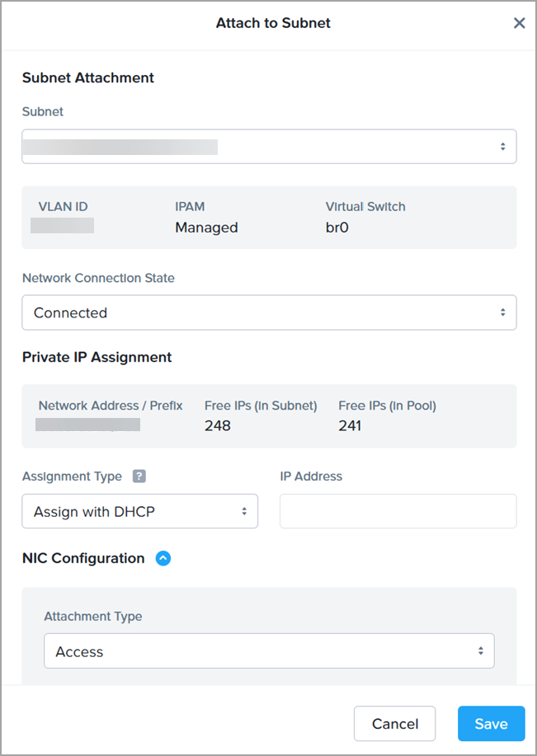Click the Private IP Assignment heading
The height and width of the screenshot is (756, 537).
[97, 357]
